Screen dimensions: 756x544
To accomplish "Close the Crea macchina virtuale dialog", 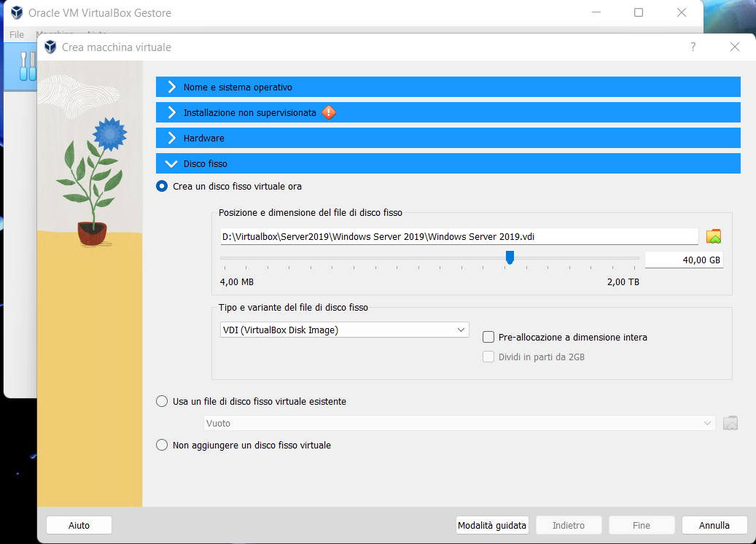I will pyautogui.click(x=735, y=47).
